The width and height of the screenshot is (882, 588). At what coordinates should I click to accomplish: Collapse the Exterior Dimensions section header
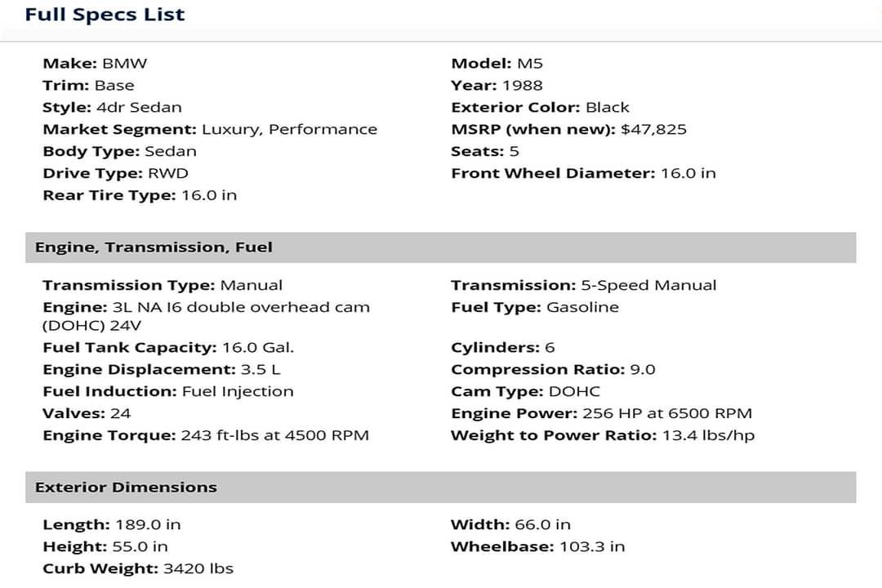pos(440,488)
